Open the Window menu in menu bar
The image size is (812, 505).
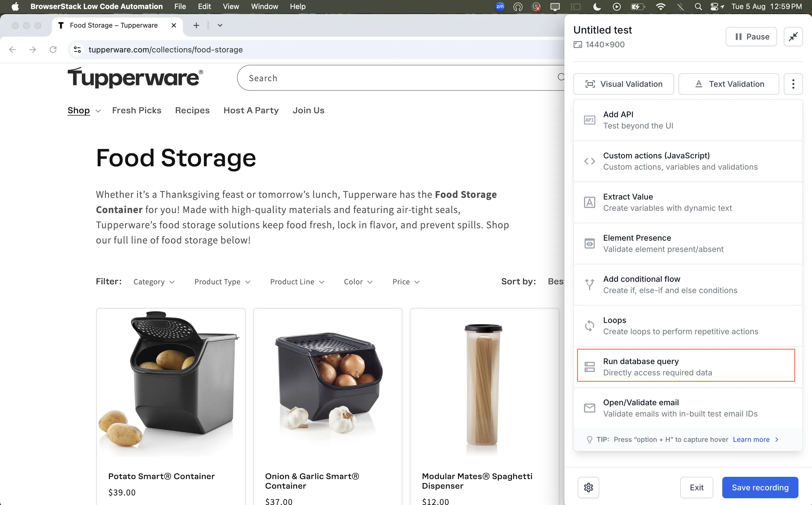(x=264, y=6)
